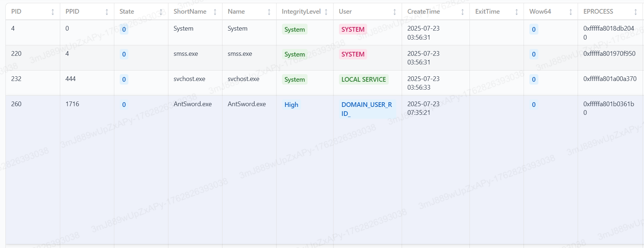The width and height of the screenshot is (644, 248).
Task: Click the sort arrows beside the Name header
Action: pos(269,12)
